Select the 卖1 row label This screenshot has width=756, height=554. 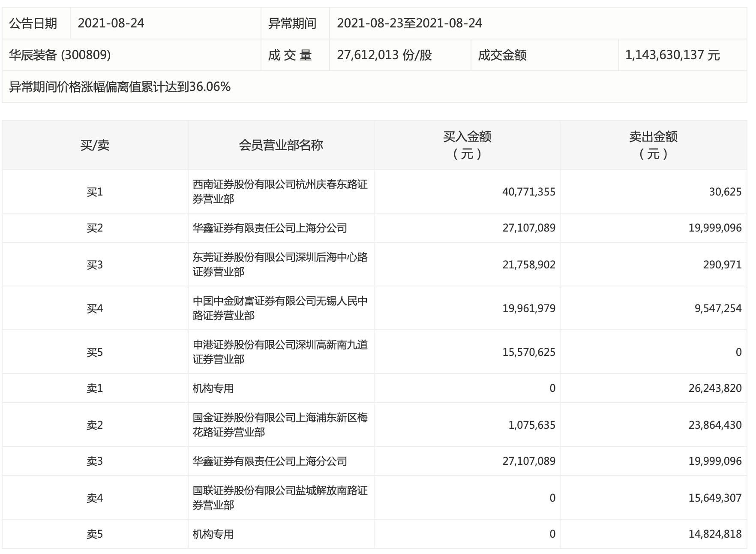coord(95,388)
